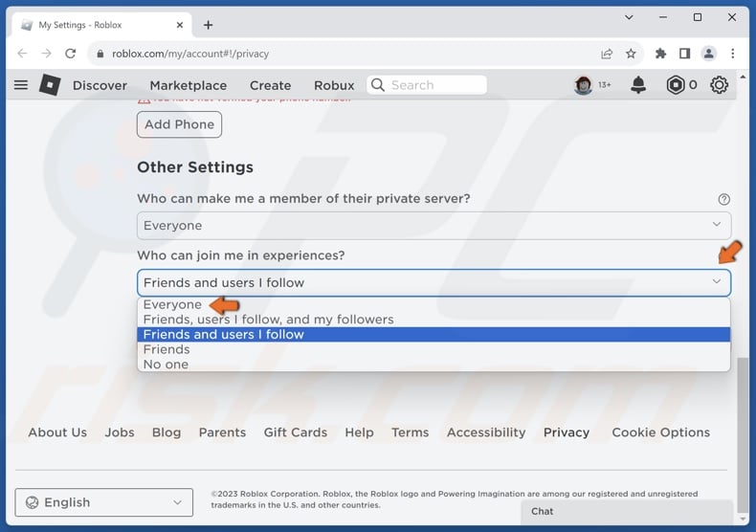Choose the No one option
The image size is (756, 532).
coord(434,365)
